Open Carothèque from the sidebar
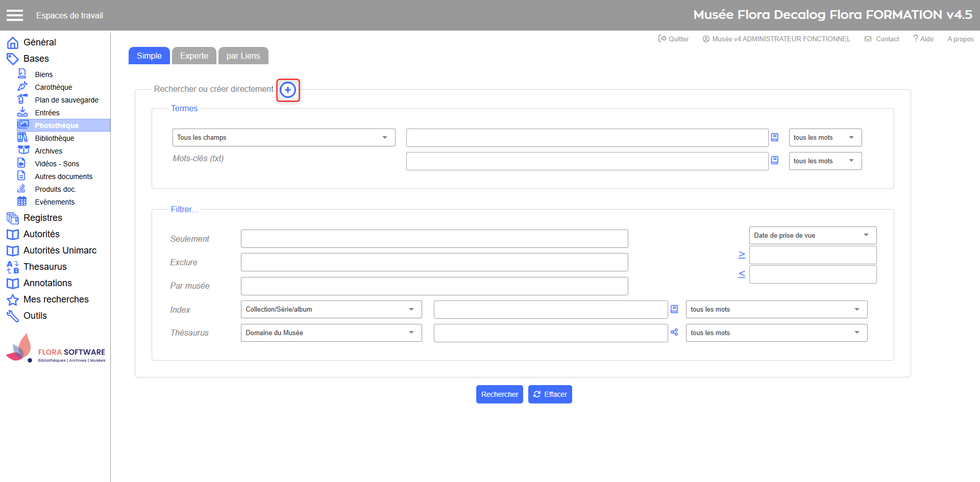 53,87
